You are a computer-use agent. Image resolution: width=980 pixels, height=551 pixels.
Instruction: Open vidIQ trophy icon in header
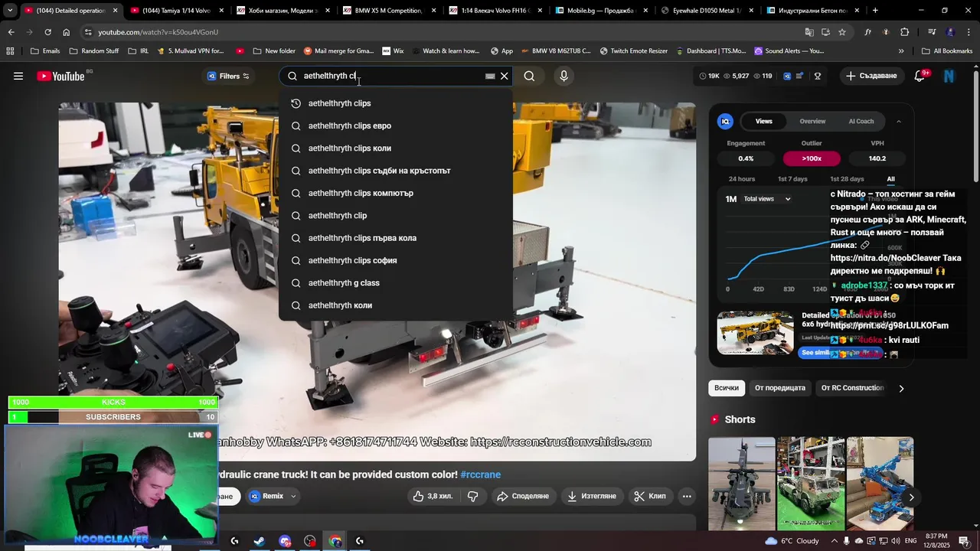(x=818, y=76)
